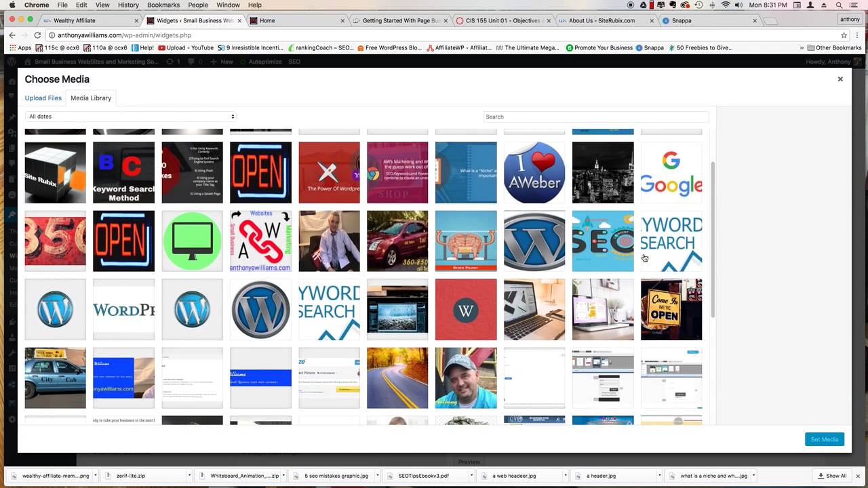Select the City Cab car thumbnail
Viewport: 868px width, 488px height.
tap(56, 378)
